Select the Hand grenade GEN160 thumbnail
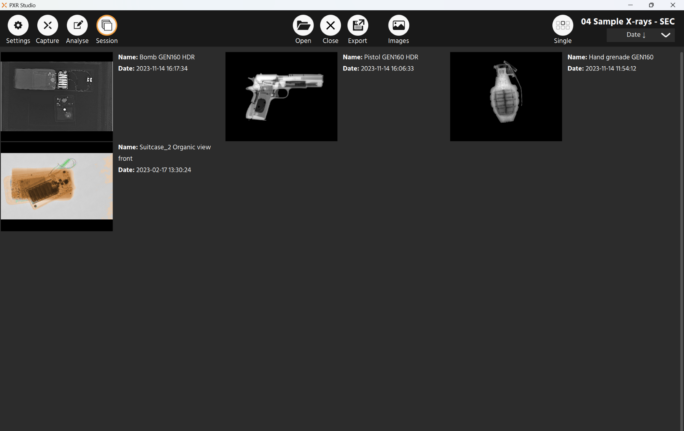Screen dimensions: 684x431 pos(506,96)
